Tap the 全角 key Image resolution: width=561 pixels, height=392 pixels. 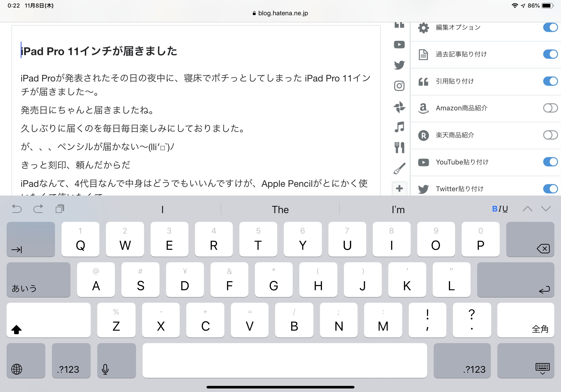click(x=525, y=320)
